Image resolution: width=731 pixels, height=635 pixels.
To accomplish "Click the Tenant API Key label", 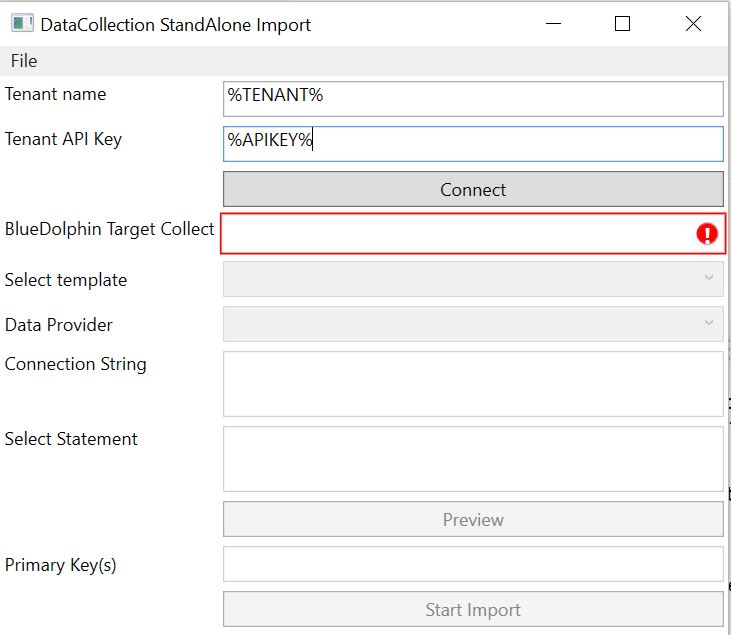I will pos(63,139).
